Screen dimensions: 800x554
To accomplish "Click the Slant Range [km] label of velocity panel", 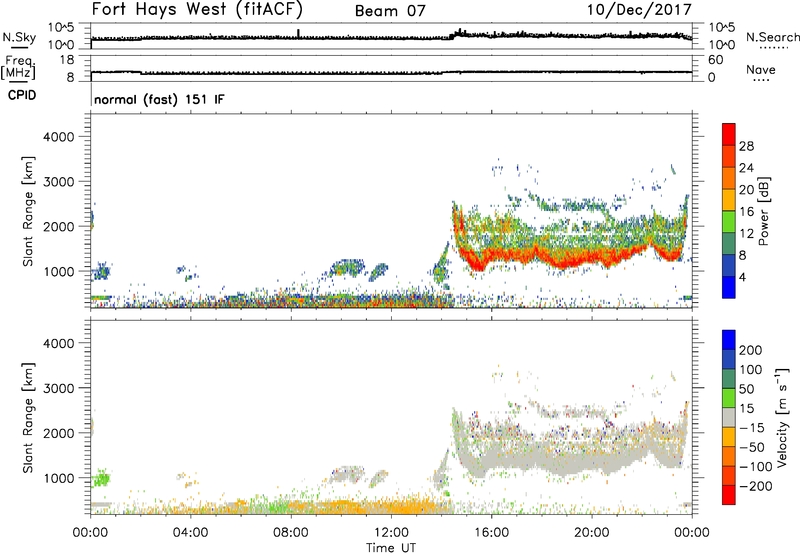I will (x=28, y=418).
